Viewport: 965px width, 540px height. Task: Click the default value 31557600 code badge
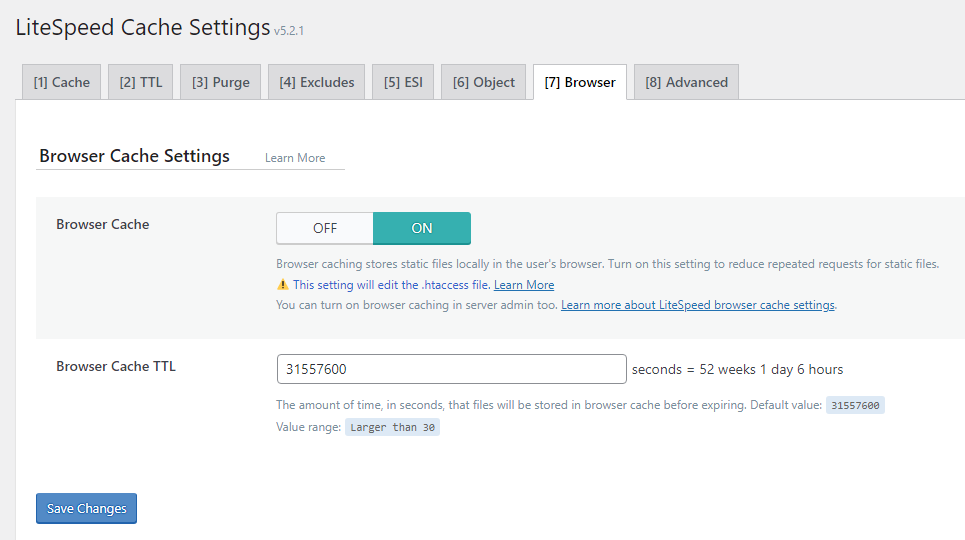(855, 405)
